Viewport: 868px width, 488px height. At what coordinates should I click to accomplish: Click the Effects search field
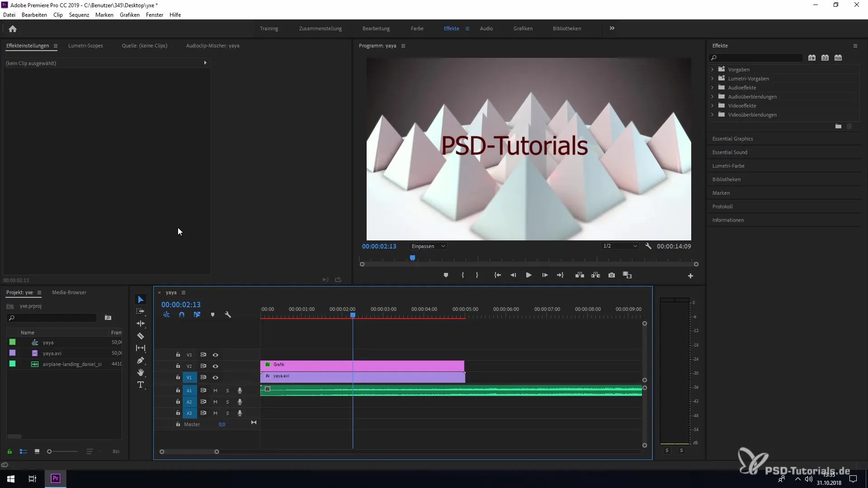(x=756, y=58)
